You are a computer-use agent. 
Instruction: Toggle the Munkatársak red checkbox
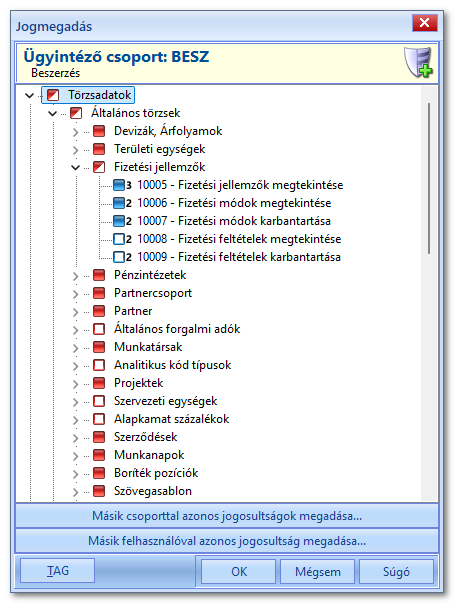(x=99, y=347)
